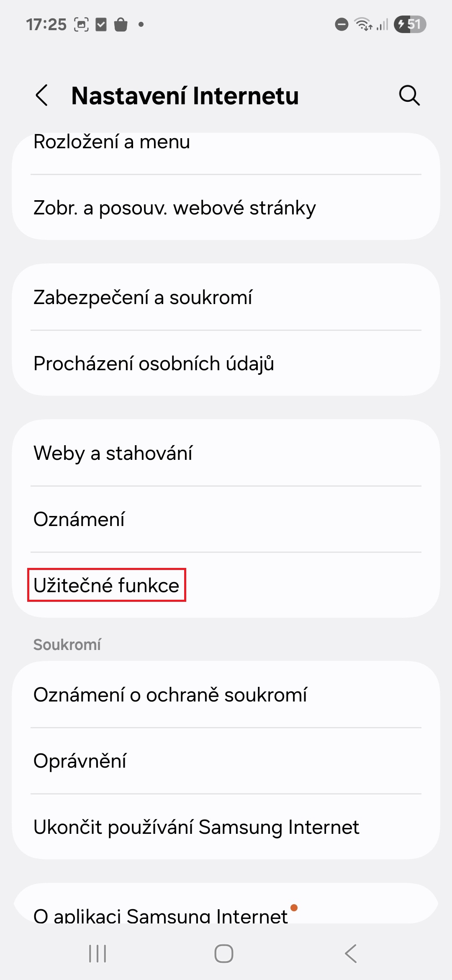Tap the system back navigation arrow

pos(351,954)
